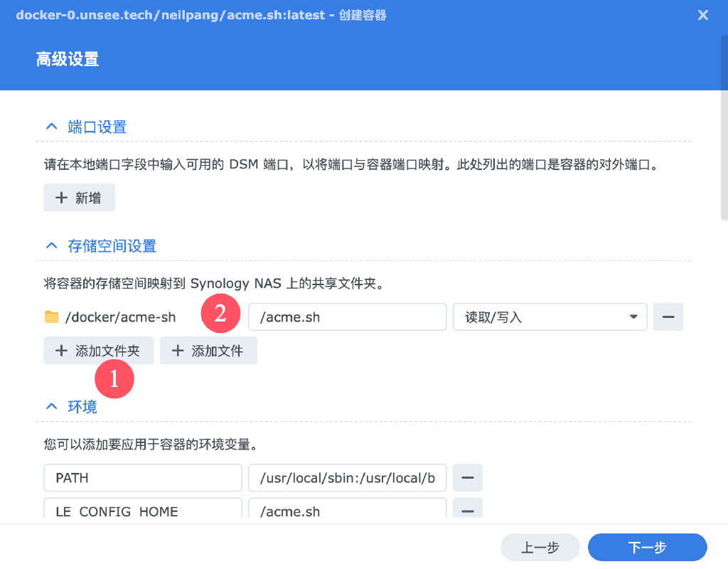This screenshot has height=569, width=728.
Task: Click the close X icon of the dialog
Action: pos(702,15)
